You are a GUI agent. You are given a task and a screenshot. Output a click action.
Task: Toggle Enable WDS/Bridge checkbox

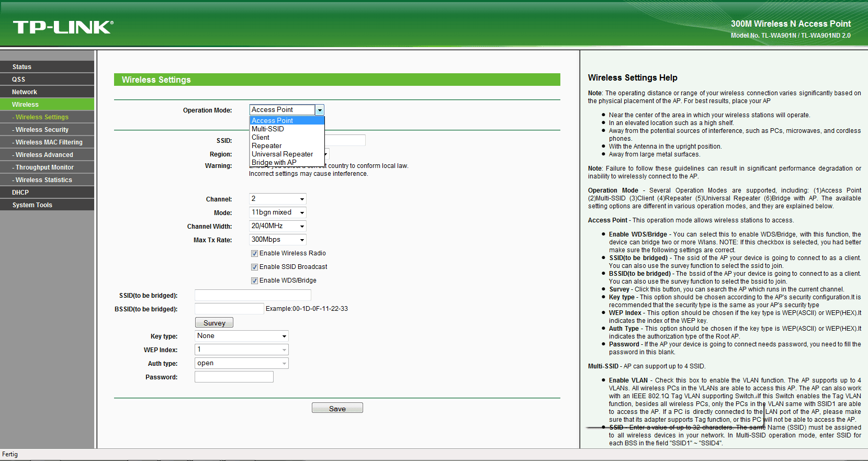(x=254, y=280)
